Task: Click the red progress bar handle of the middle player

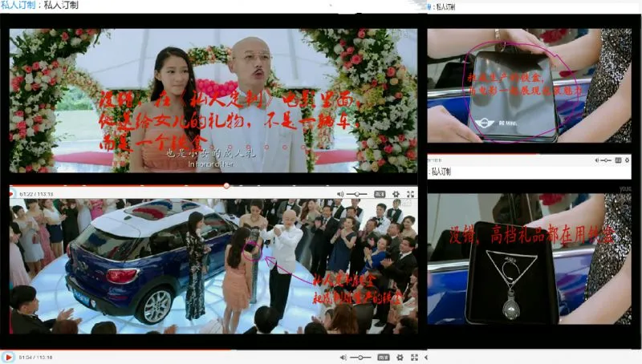Action: pyautogui.click(x=226, y=186)
